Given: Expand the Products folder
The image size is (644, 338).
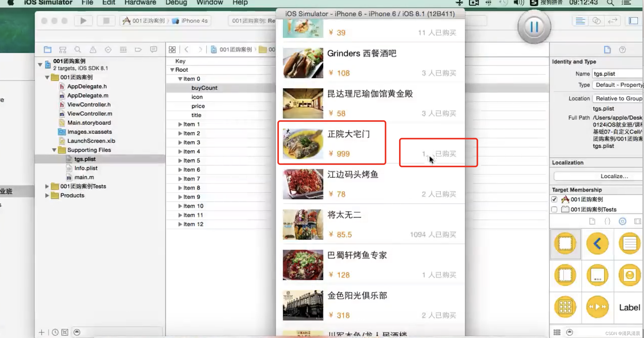Looking at the screenshot, I should [47, 195].
